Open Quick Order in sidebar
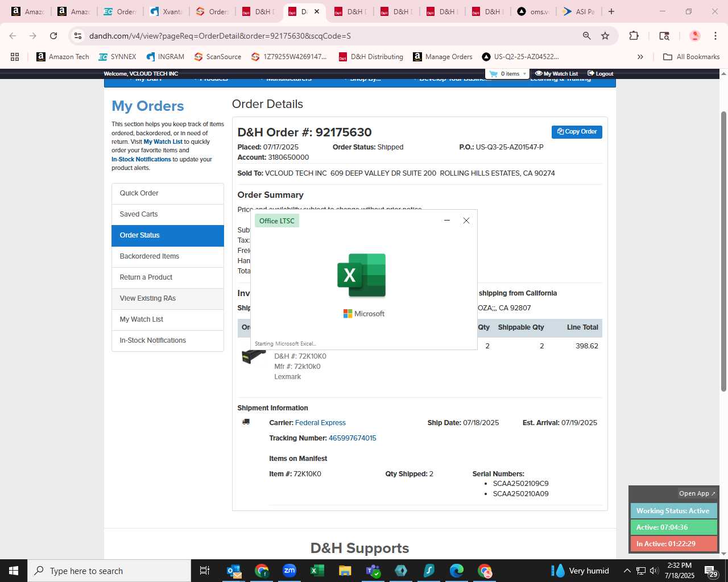The height and width of the screenshot is (582, 728). click(x=168, y=193)
